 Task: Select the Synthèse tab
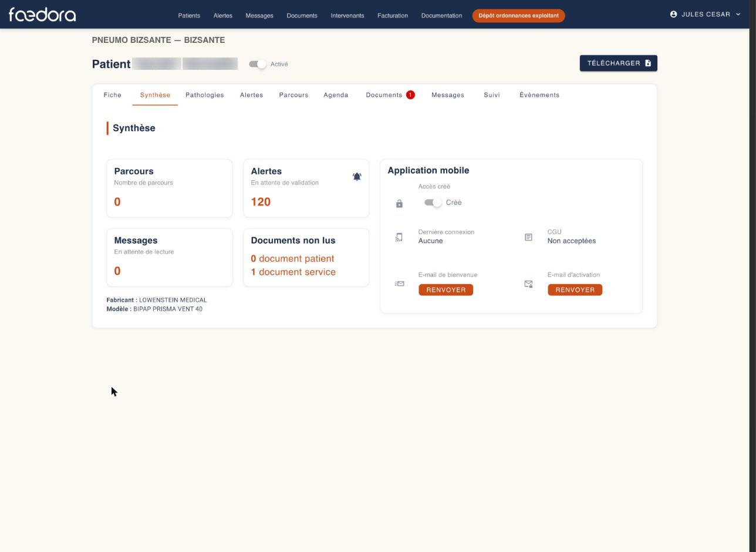coord(155,95)
